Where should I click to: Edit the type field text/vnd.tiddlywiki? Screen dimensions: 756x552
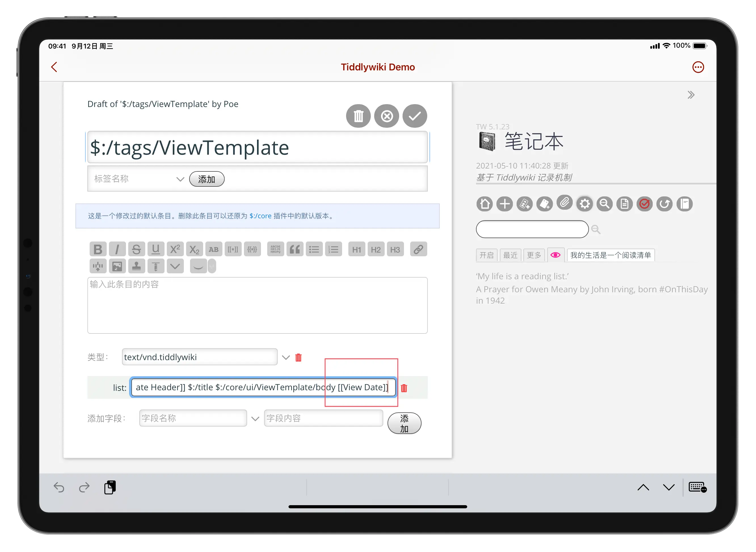coord(200,357)
